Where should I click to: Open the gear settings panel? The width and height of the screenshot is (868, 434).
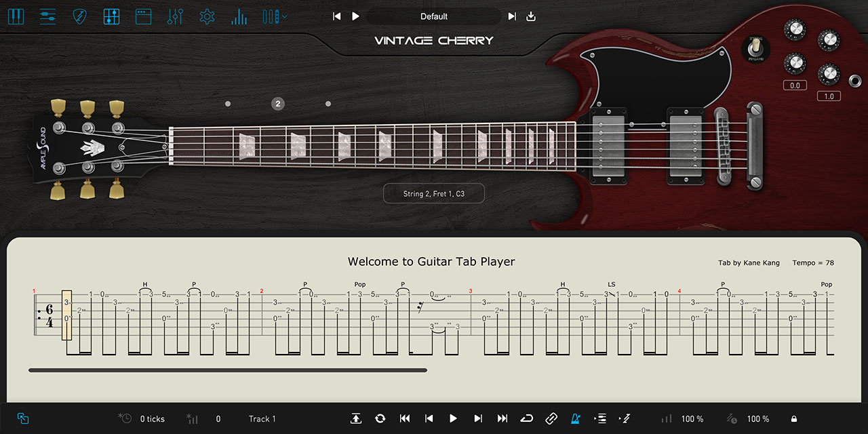point(207,16)
